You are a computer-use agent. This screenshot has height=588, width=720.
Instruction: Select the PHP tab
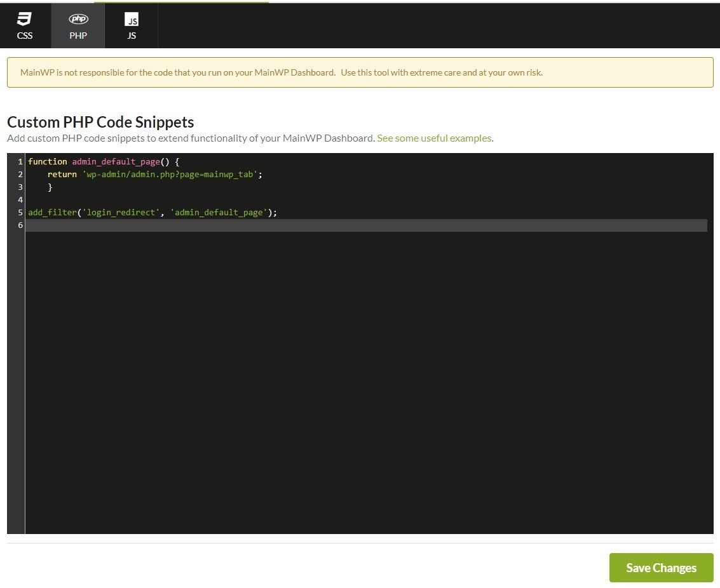[x=78, y=25]
